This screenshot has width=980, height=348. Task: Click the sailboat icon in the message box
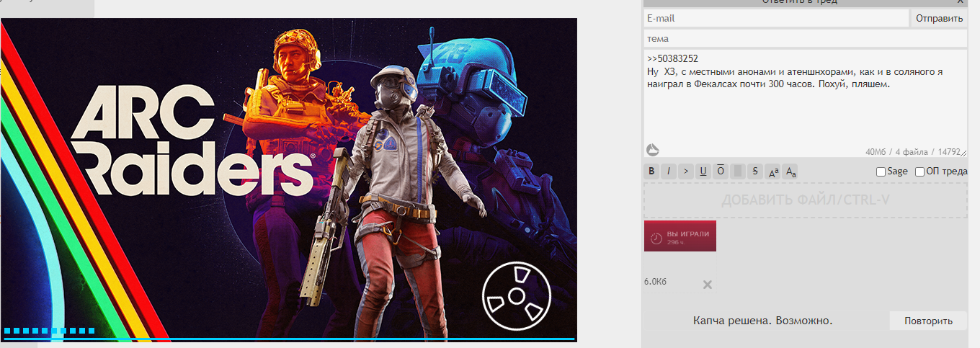pos(652,150)
